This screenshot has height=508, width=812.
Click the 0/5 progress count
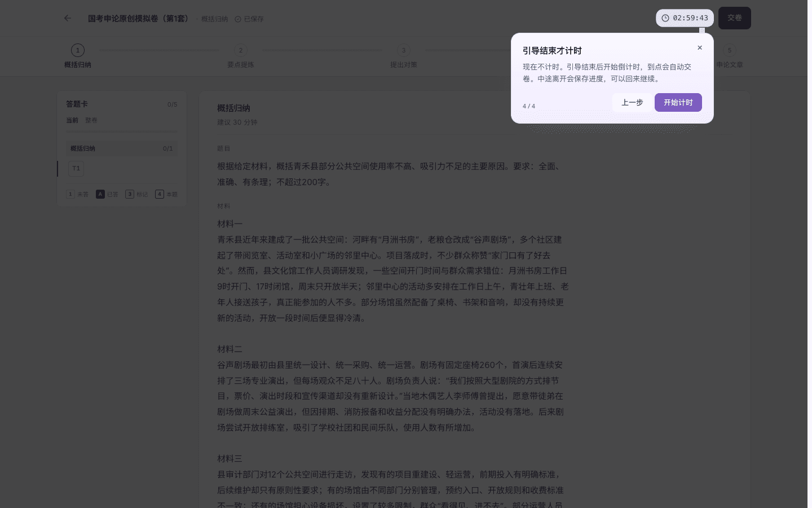pos(172,104)
